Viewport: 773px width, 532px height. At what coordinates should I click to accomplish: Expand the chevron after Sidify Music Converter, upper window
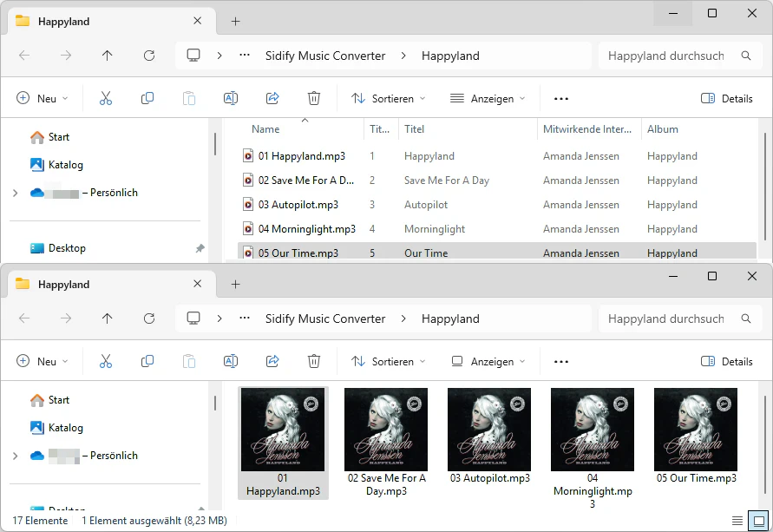403,56
